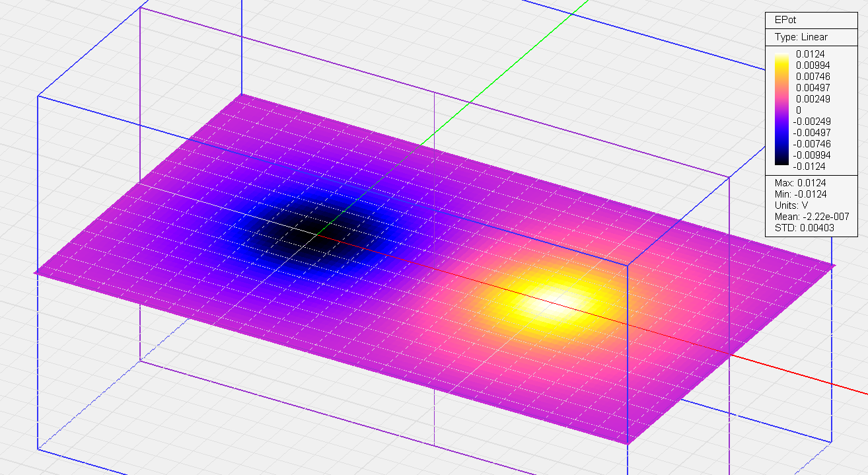Click the legend gradient color bar

(782, 110)
